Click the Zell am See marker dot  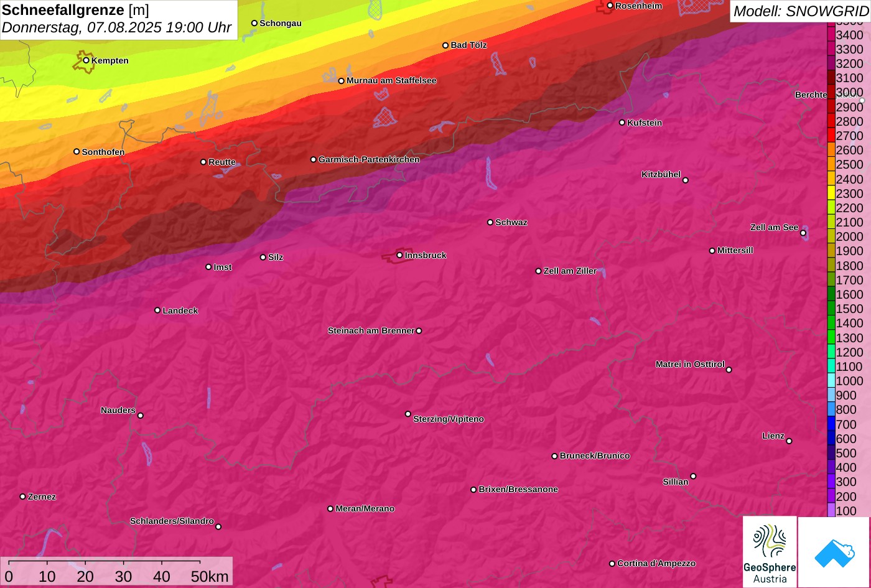pos(803,233)
